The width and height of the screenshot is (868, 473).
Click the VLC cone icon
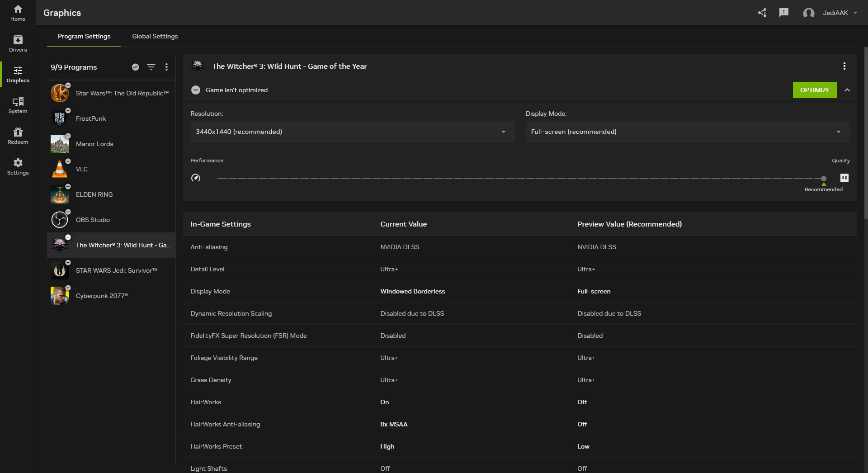point(60,169)
